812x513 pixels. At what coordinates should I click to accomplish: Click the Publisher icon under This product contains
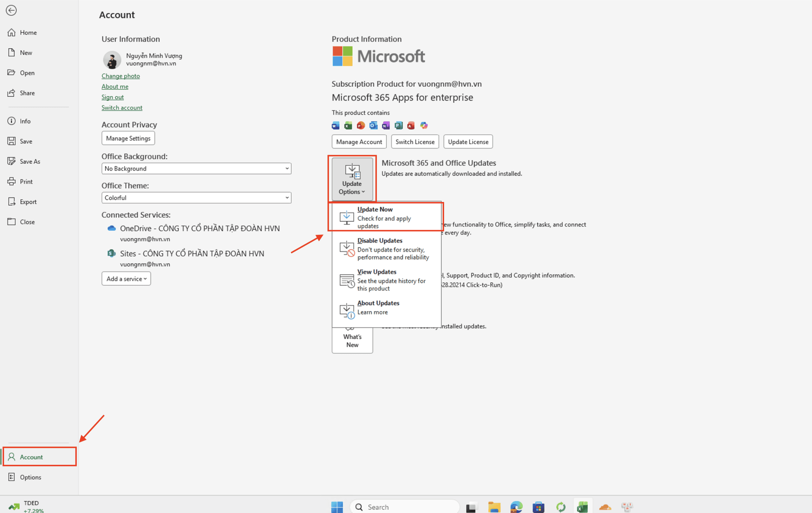tap(399, 126)
